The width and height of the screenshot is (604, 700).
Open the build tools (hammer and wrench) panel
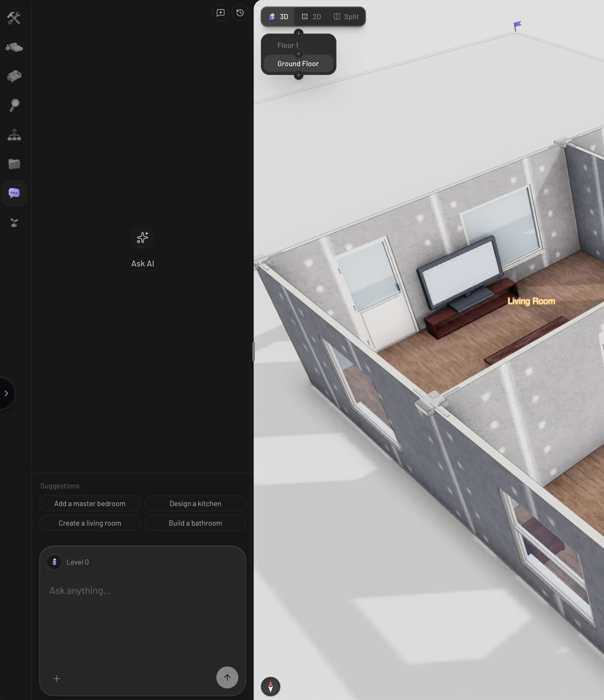14,18
